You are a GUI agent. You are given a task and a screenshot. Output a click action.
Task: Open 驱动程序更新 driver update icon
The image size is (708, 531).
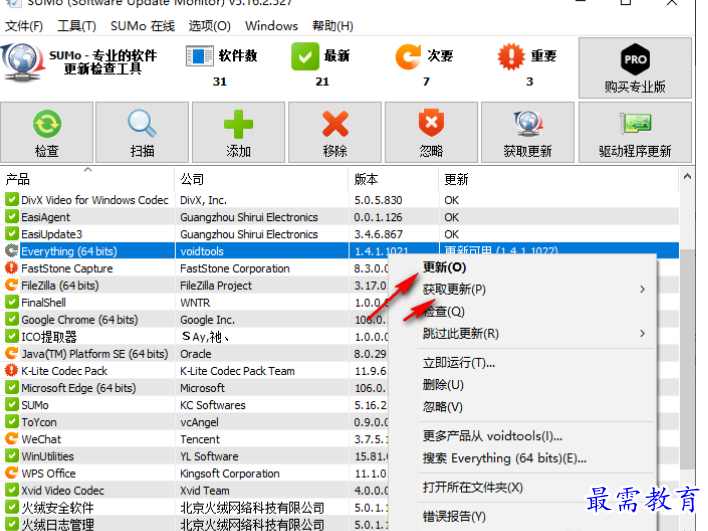coord(635,123)
